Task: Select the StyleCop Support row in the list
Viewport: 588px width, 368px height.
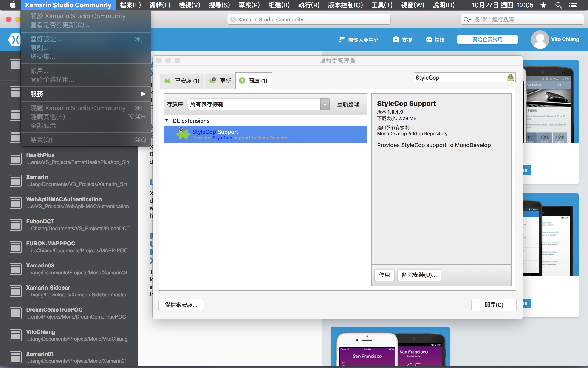Action: click(x=265, y=134)
